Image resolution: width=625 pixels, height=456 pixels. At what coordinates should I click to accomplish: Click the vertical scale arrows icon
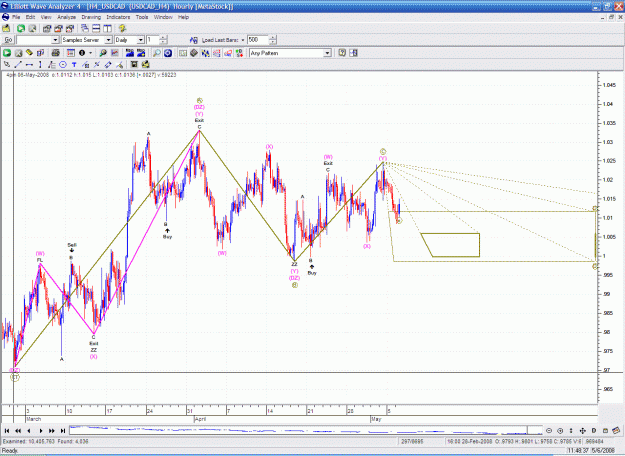(571, 430)
